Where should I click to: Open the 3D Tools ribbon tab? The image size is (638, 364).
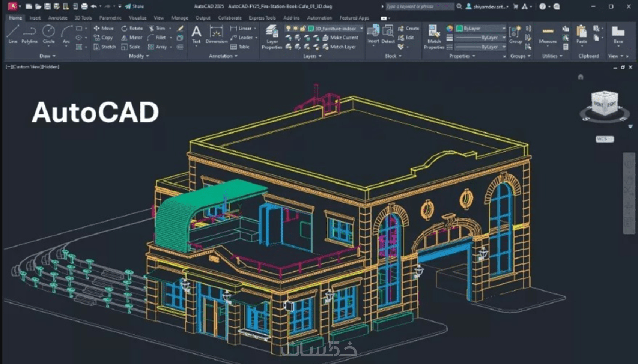pyautogui.click(x=83, y=18)
